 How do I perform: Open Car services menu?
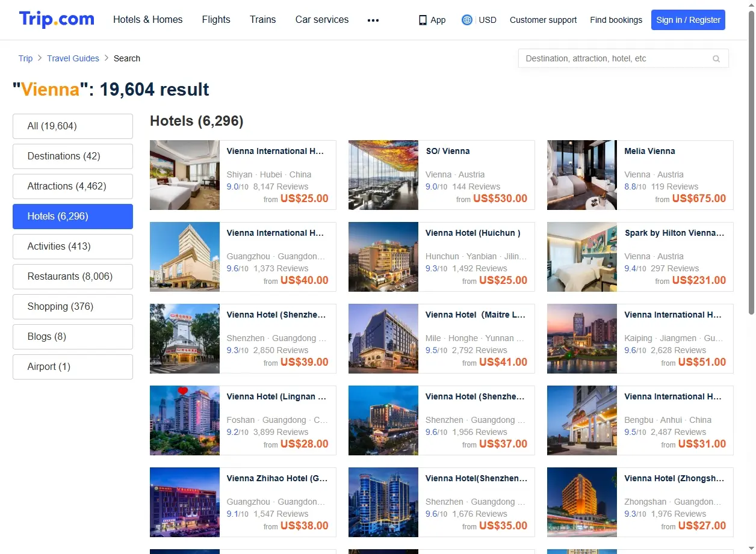pos(322,20)
